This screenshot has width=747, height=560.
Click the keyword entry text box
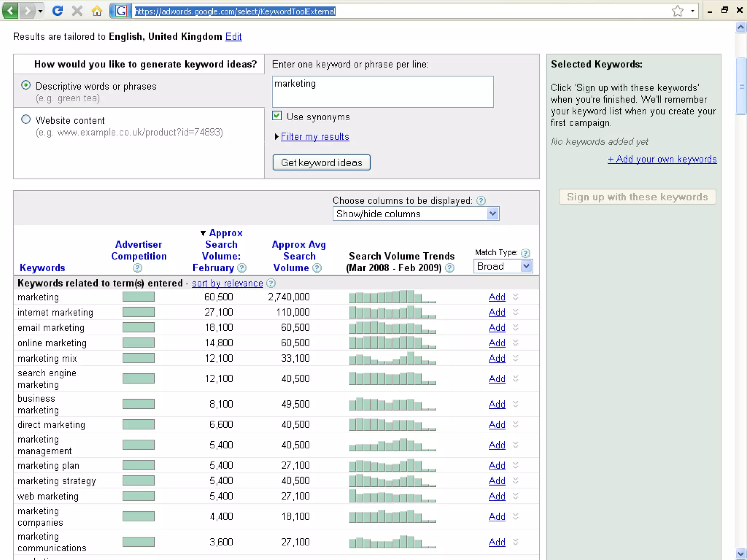point(383,92)
